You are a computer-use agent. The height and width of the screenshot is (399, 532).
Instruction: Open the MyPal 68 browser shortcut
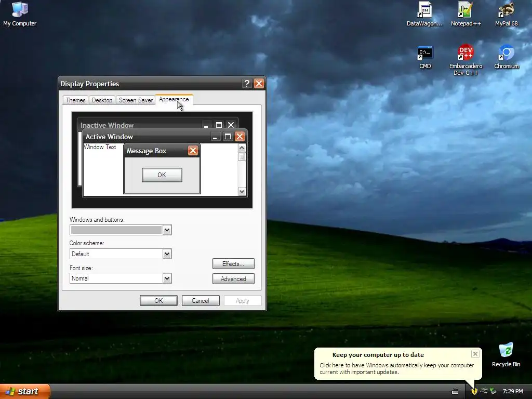click(506, 14)
